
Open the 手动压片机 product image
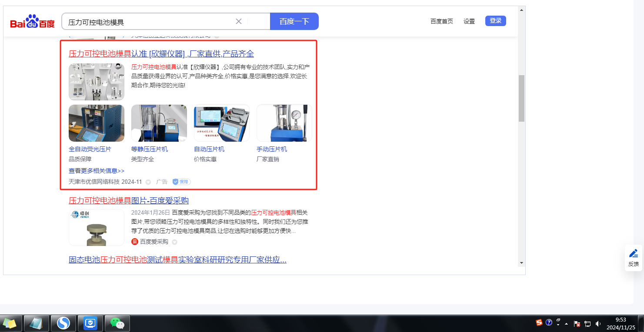[284, 123]
